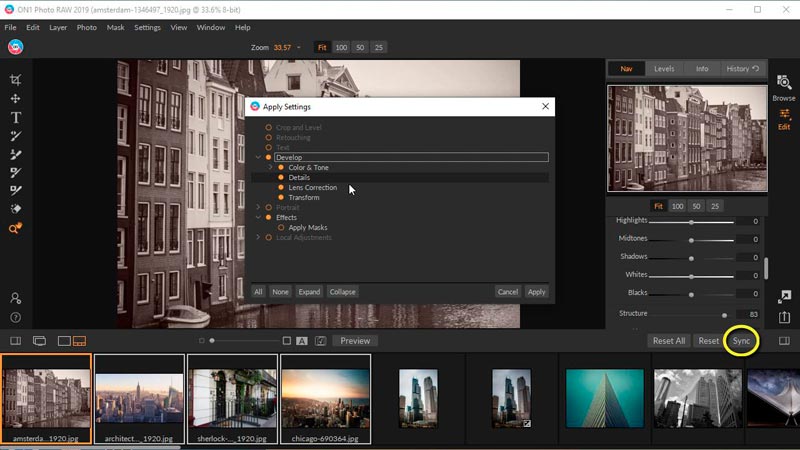The width and height of the screenshot is (800, 450).
Task: Switch to the Info tab
Action: [702, 68]
